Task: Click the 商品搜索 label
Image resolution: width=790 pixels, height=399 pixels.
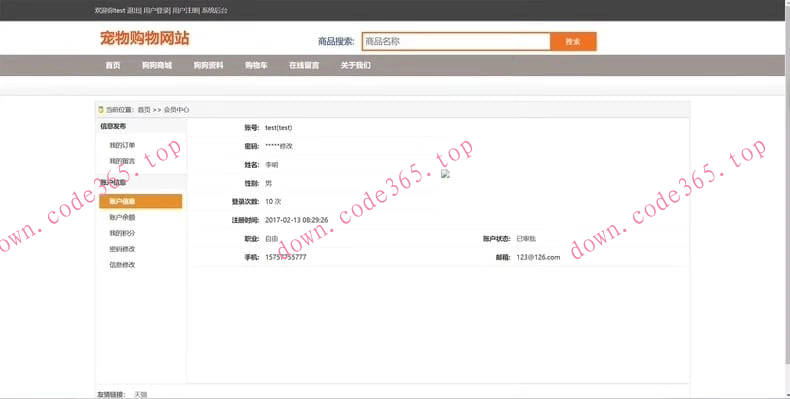Action: click(336, 41)
